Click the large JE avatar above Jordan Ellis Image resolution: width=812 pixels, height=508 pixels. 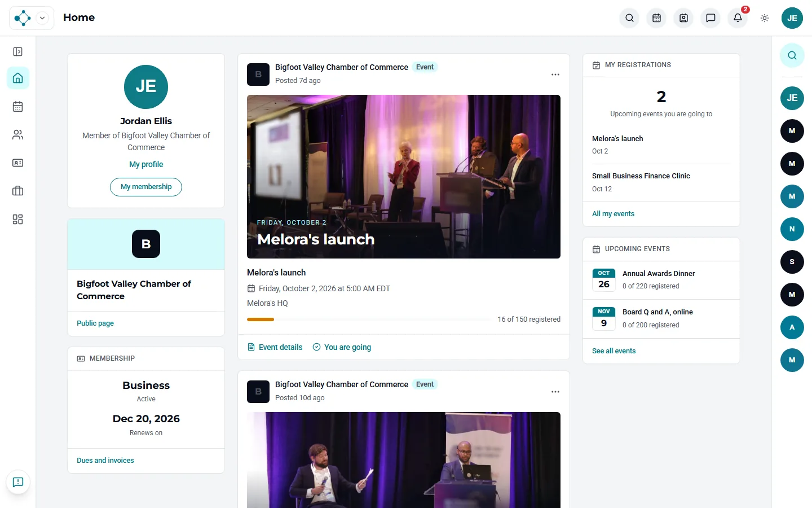click(x=146, y=87)
